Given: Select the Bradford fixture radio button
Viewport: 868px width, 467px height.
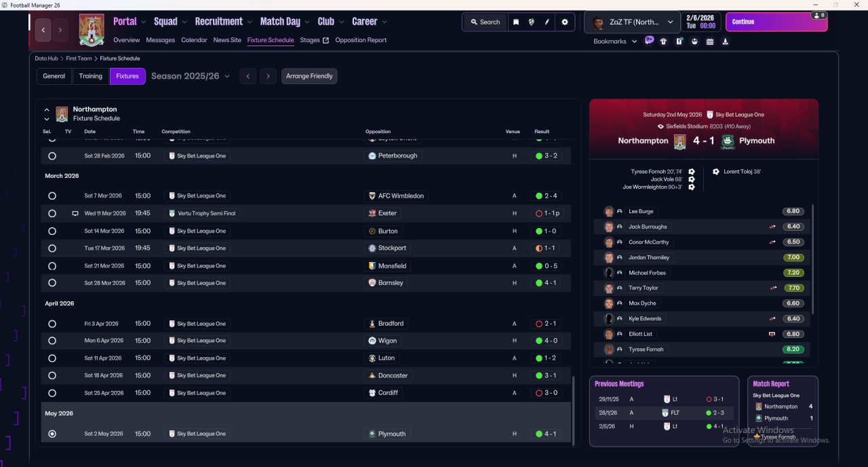Looking at the screenshot, I should [52, 324].
